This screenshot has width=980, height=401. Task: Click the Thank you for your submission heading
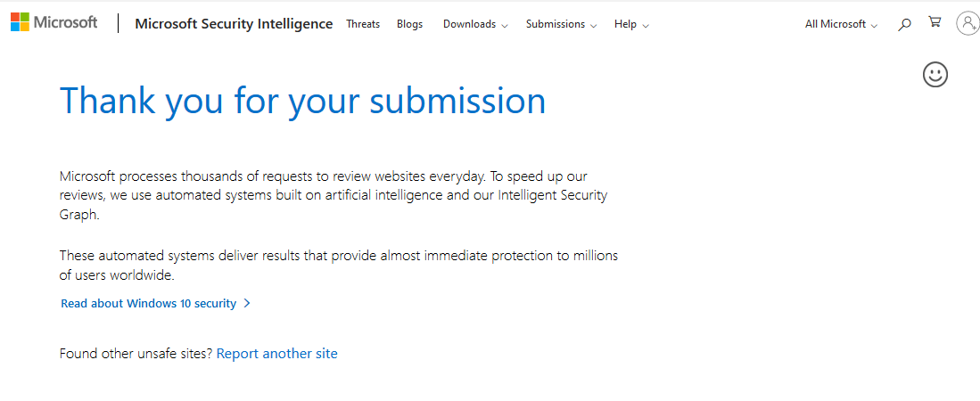pos(302,100)
